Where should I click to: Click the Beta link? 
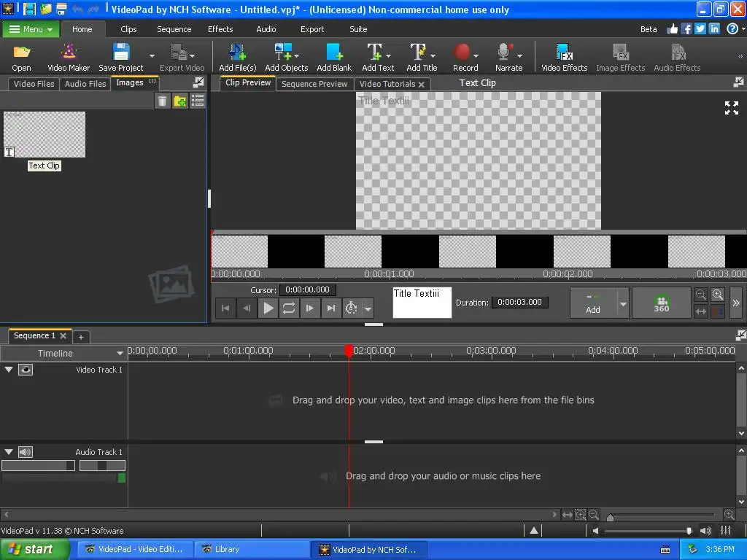pyautogui.click(x=649, y=29)
